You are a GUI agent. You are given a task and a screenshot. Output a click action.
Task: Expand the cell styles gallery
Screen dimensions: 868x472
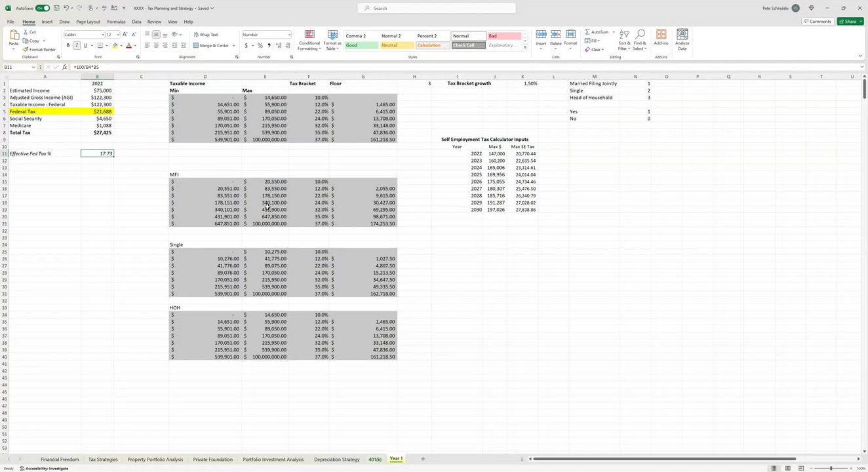click(525, 48)
